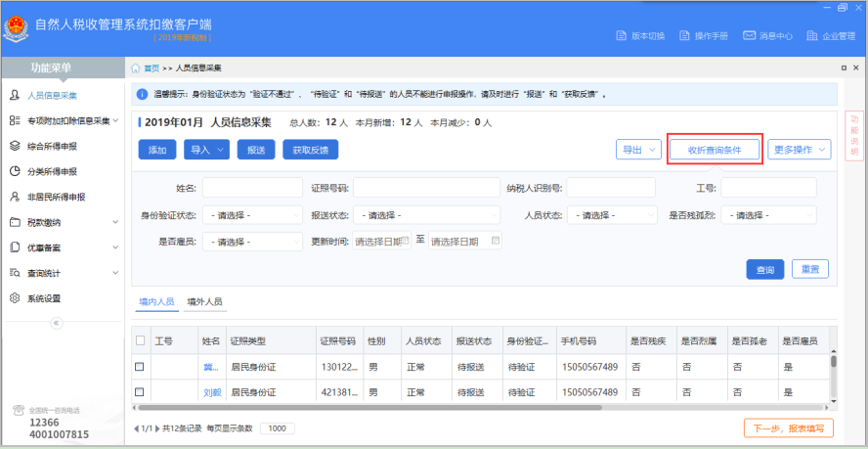Open 综合所得申报 menu item
The height and width of the screenshot is (449, 868).
coord(52,147)
